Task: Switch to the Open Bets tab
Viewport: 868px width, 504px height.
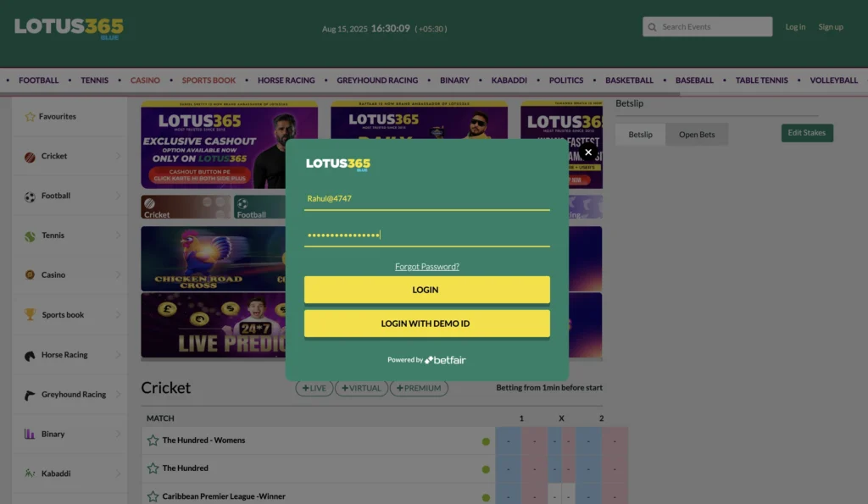Action: pos(697,134)
